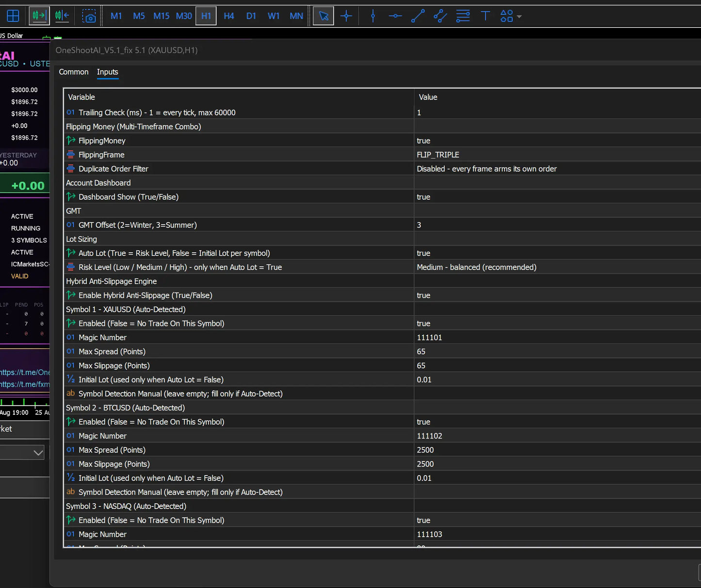Click the Duplicate Order Filter enum icon
Screen dimensions: 701x588
coord(71,169)
